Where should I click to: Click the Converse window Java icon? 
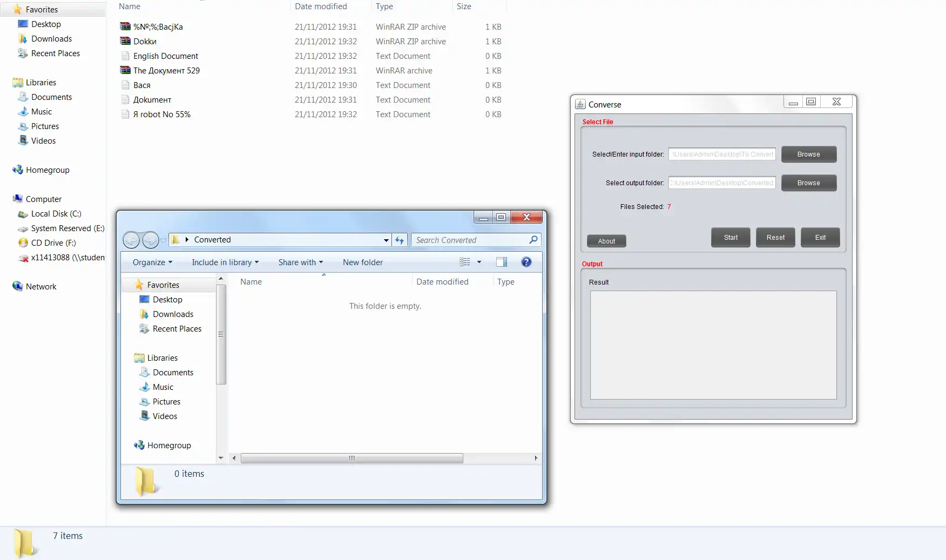580,104
